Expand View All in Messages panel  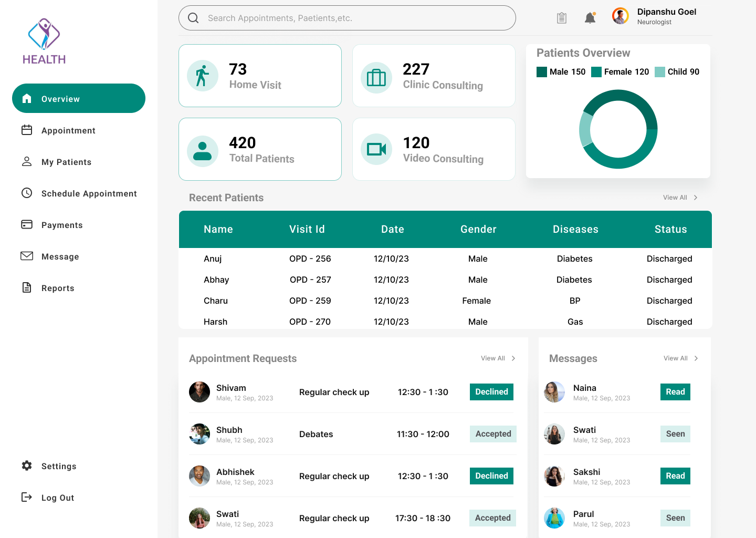point(677,358)
